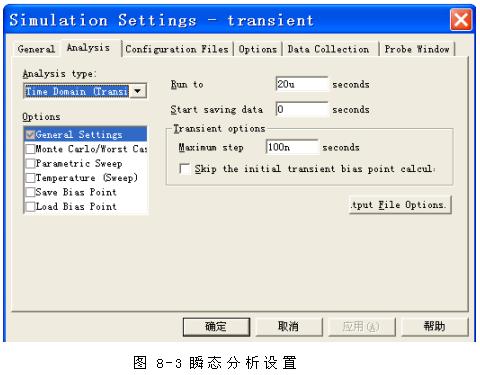This screenshot has height=375, width=480.
Task: Tick the Save Bias Point checkbox
Action: [30, 192]
